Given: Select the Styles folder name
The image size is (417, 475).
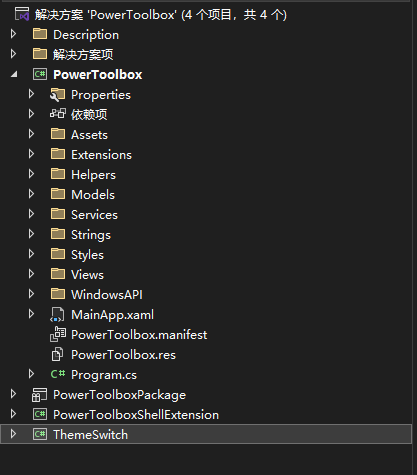Looking at the screenshot, I should click(87, 255).
